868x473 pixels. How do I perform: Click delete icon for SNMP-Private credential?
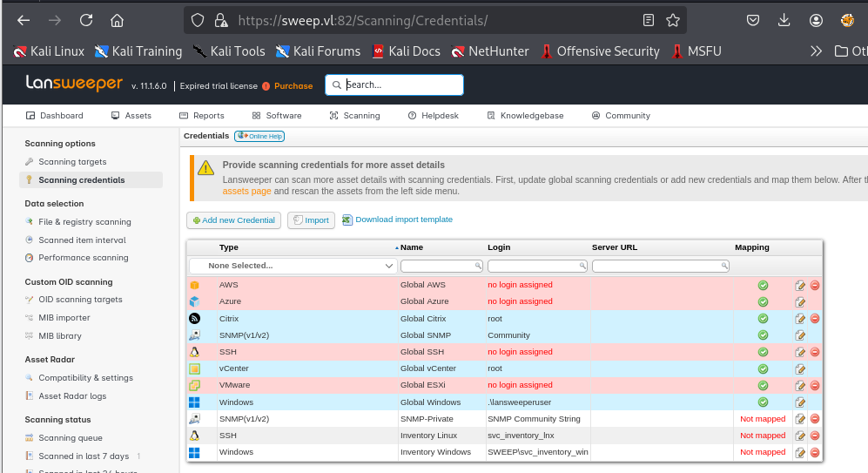coord(815,419)
